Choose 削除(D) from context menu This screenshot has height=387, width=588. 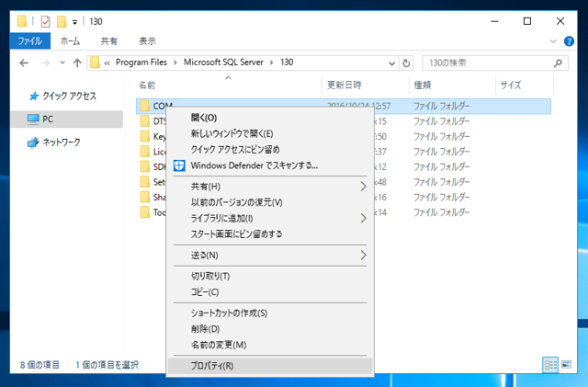(270, 329)
